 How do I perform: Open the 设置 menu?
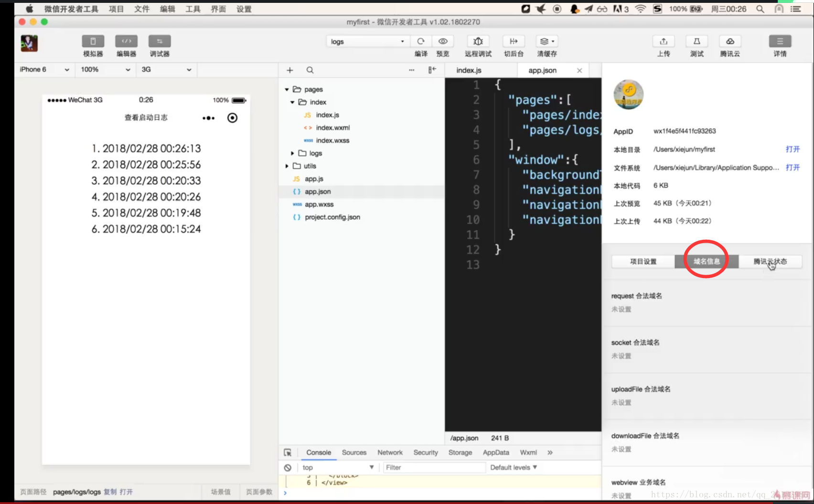[x=244, y=9]
